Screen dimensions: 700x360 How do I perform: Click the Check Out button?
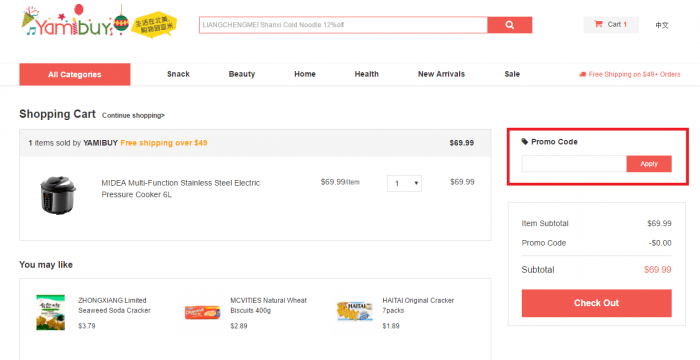pyautogui.click(x=596, y=303)
